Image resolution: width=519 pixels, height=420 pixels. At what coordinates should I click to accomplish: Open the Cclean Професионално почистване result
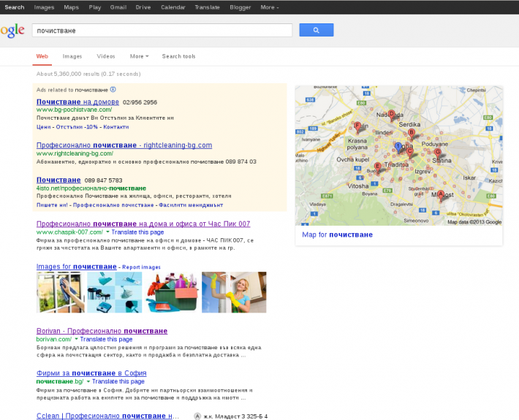pos(107,416)
